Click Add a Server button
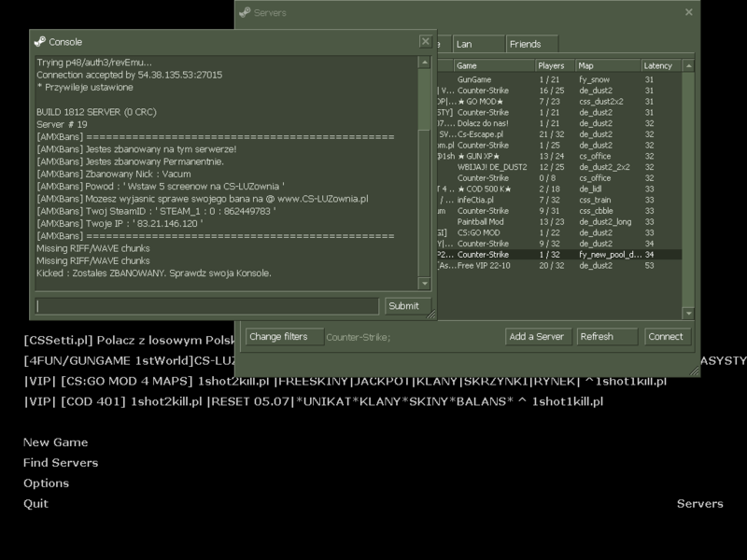747x560 pixels. tap(536, 337)
